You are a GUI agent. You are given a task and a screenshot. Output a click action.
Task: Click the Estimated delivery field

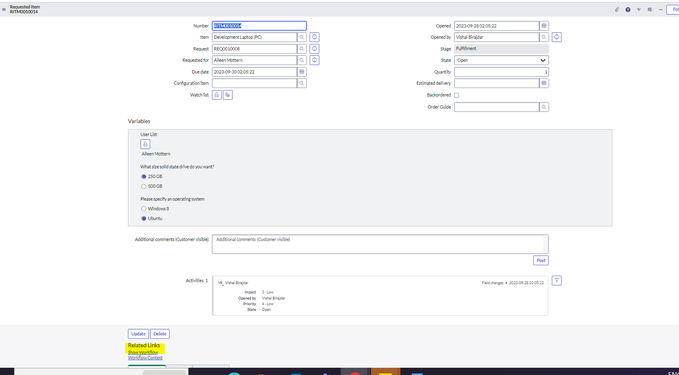point(496,83)
